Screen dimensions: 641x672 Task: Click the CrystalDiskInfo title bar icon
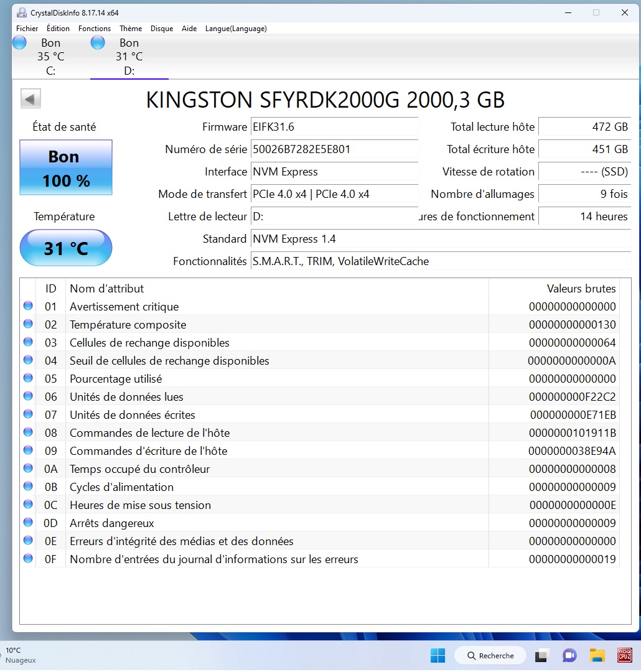click(21, 12)
